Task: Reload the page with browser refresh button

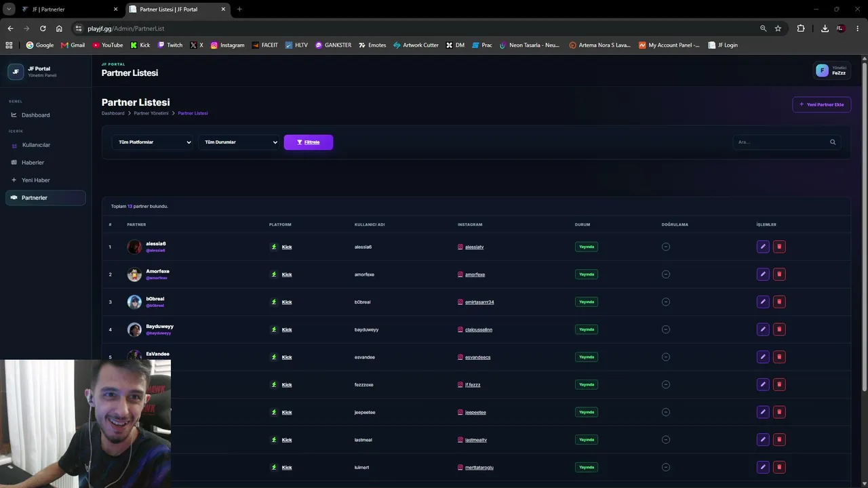Action: pyautogui.click(x=43, y=28)
